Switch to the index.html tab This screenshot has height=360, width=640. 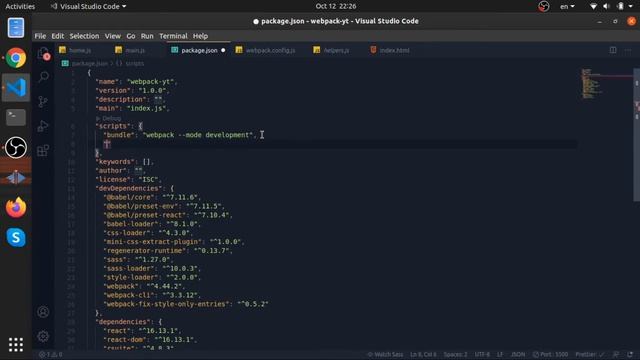click(394, 50)
